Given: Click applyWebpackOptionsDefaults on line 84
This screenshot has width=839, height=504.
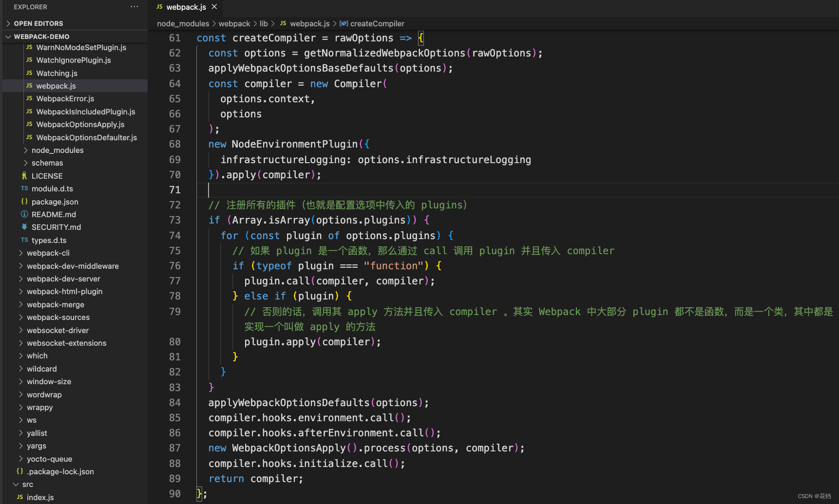Looking at the screenshot, I should (x=289, y=403).
